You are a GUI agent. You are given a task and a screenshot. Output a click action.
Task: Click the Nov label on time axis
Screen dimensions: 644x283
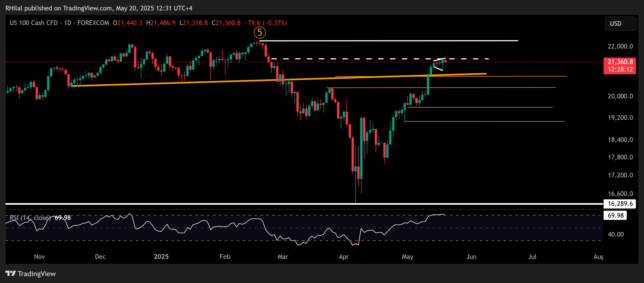point(40,257)
